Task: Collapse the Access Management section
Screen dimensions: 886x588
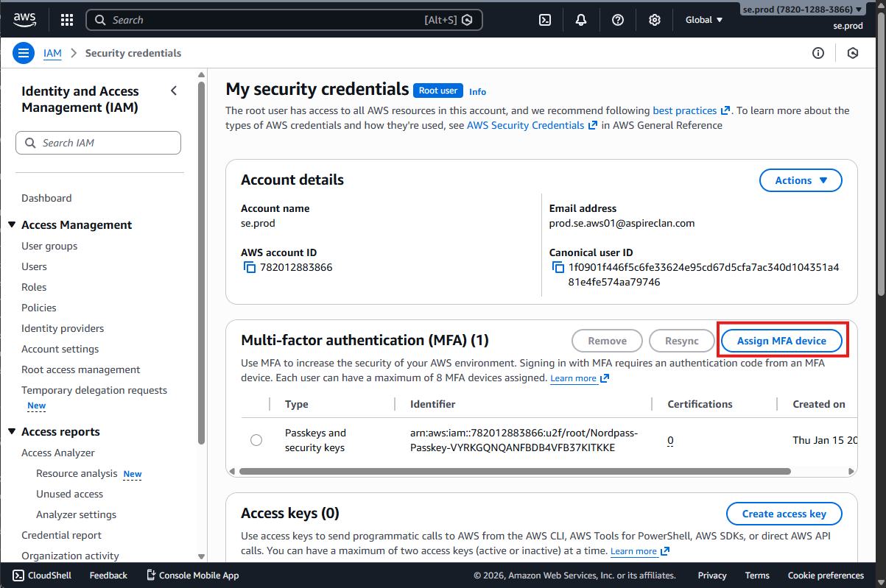Action: [12, 224]
